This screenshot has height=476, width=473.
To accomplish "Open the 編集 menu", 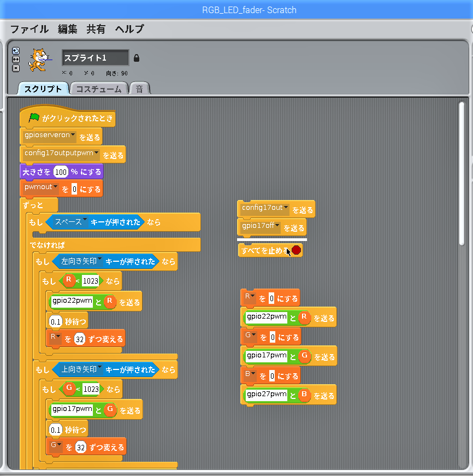I will 68,29.
